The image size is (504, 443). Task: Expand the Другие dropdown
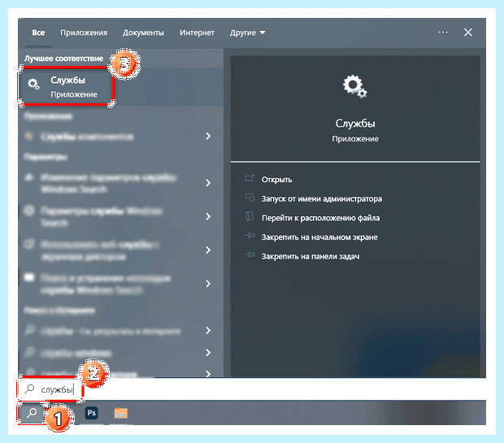(x=247, y=33)
